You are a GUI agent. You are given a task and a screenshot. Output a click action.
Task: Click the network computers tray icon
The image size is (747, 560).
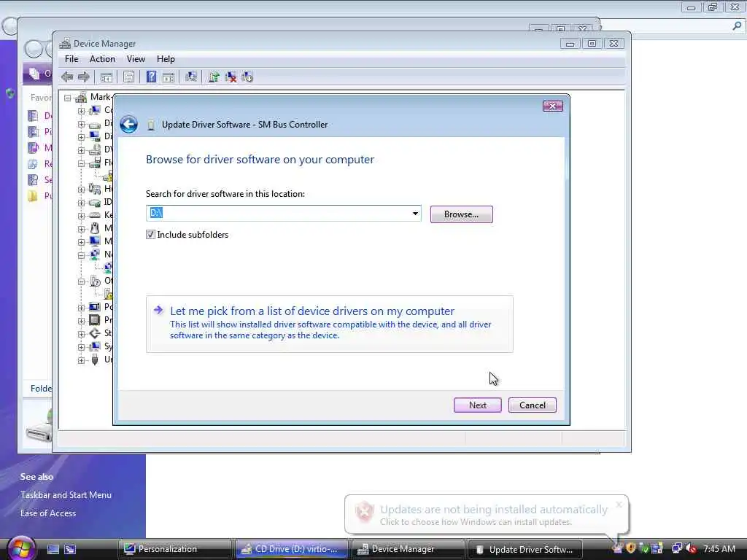click(x=676, y=548)
